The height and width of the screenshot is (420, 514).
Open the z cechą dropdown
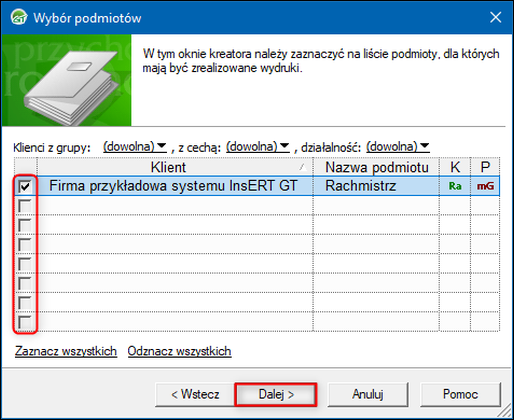click(x=258, y=146)
